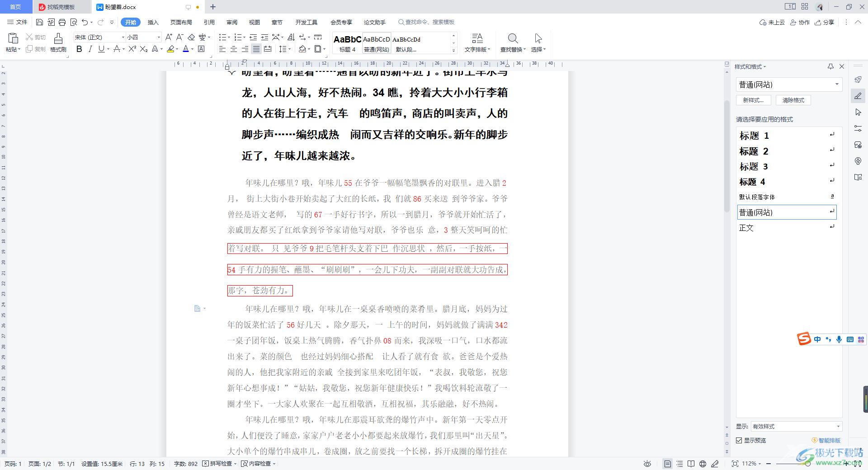Click the 智能排版 link

(x=826, y=440)
